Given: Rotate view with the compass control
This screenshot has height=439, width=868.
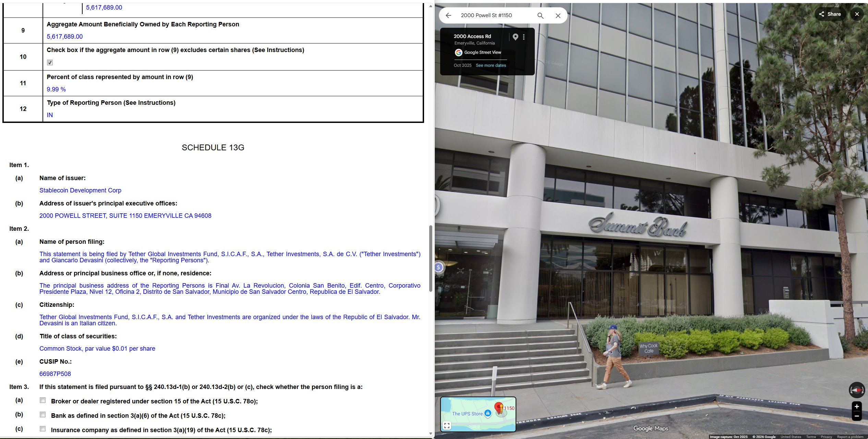Looking at the screenshot, I should 856,390.
